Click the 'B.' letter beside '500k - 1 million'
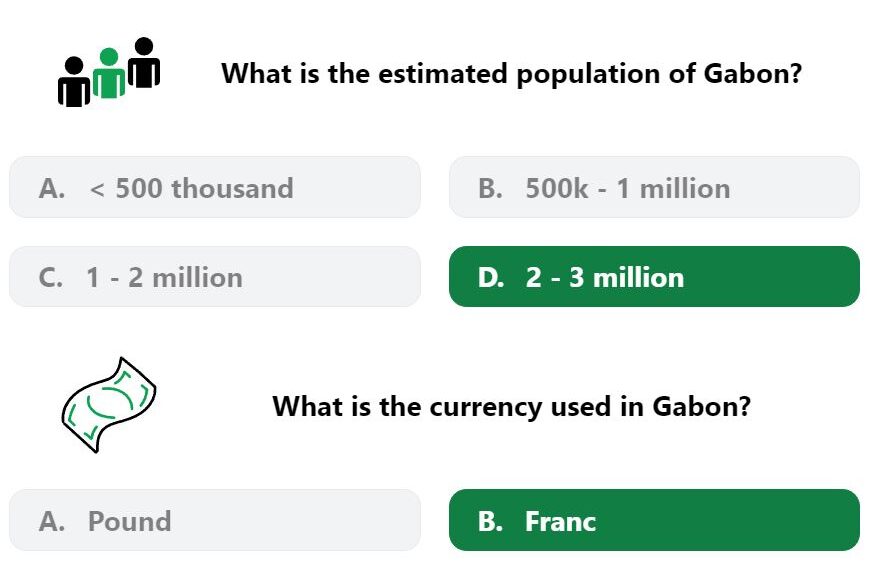Screen dimensions: 871x570 (490, 188)
